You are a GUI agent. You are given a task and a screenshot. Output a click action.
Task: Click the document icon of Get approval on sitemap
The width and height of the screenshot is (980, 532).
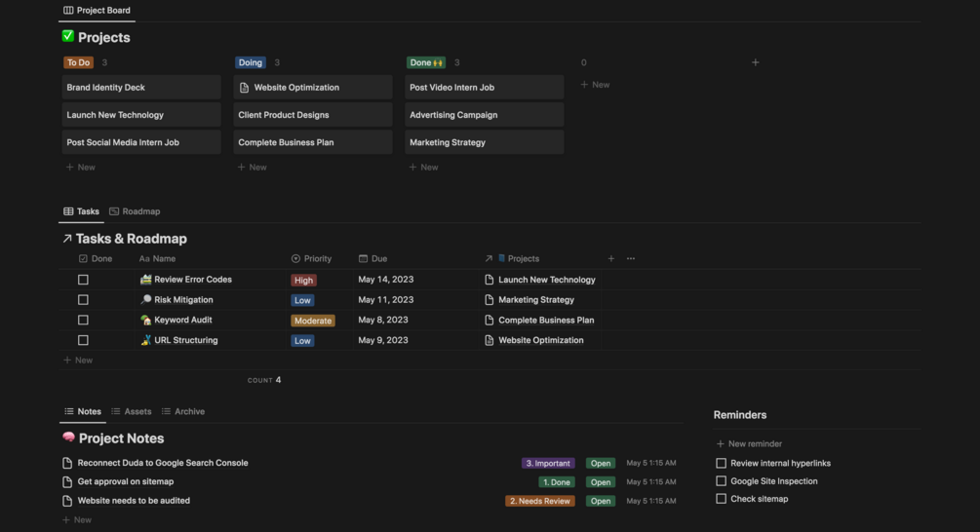point(67,482)
